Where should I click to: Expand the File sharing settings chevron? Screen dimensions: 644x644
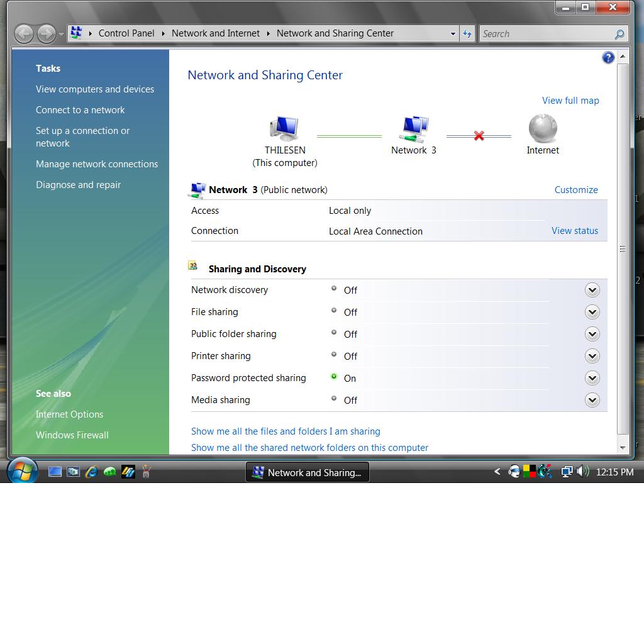point(592,312)
